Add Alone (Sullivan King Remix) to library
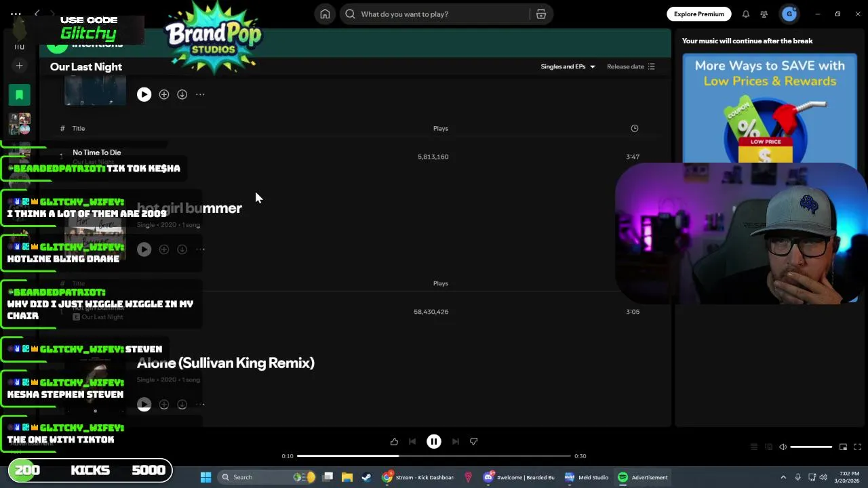Screen dimensions: 868x488 (164, 405)
